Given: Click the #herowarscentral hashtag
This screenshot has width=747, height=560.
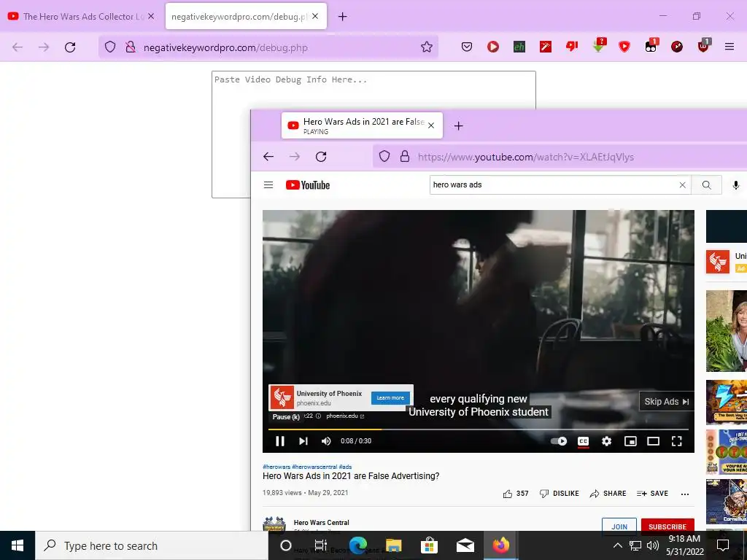Looking at the screenshot, I should (x=314, y=467).
